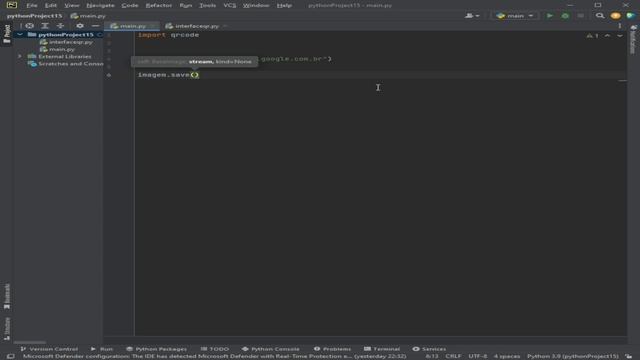This screenshot has width=640, height=360.
Task: Click the orange updates icon
Action: [616, 16]
